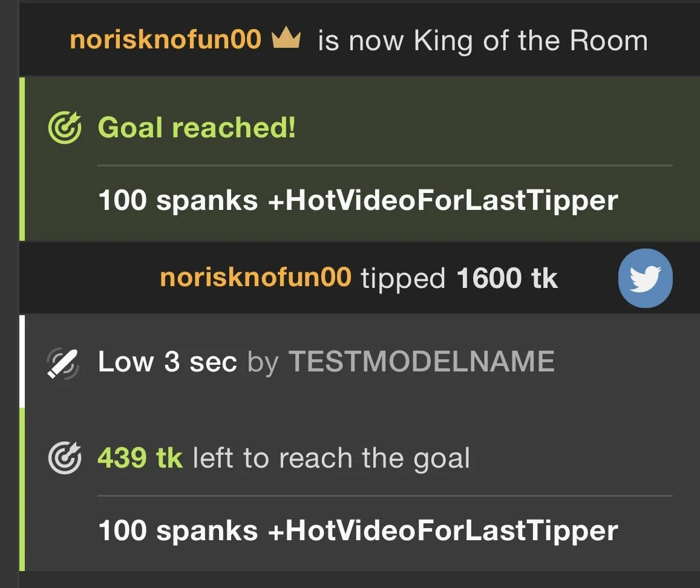Select the goal description under 439 tk left
Viewport: 700px width, 588px height.
358,531
